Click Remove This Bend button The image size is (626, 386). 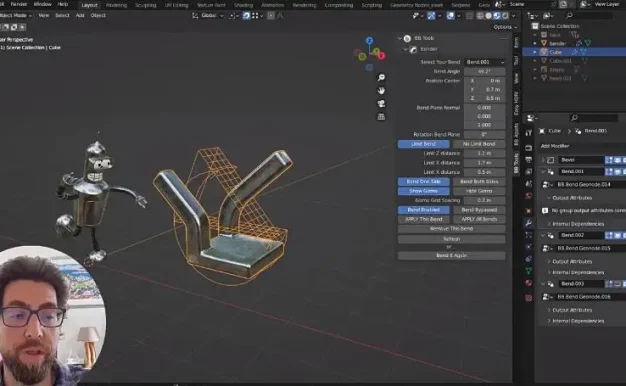(452, 229)
